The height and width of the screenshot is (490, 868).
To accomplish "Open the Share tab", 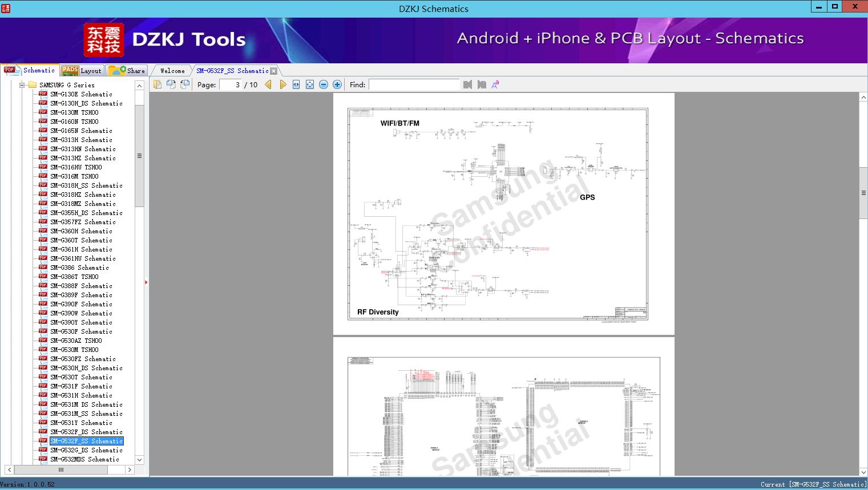I will pos(127,71).
